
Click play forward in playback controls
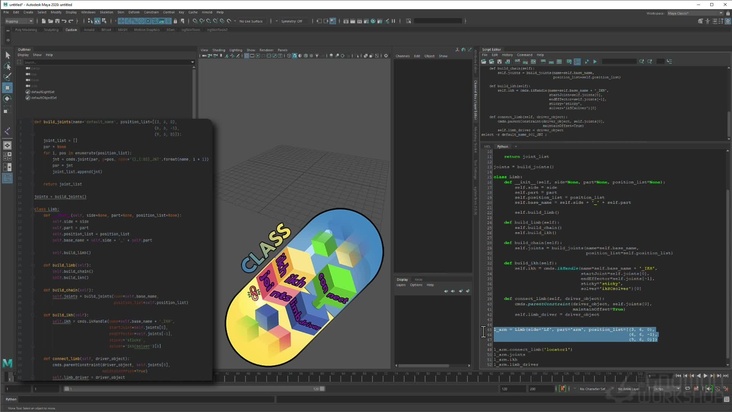(703, 376)
